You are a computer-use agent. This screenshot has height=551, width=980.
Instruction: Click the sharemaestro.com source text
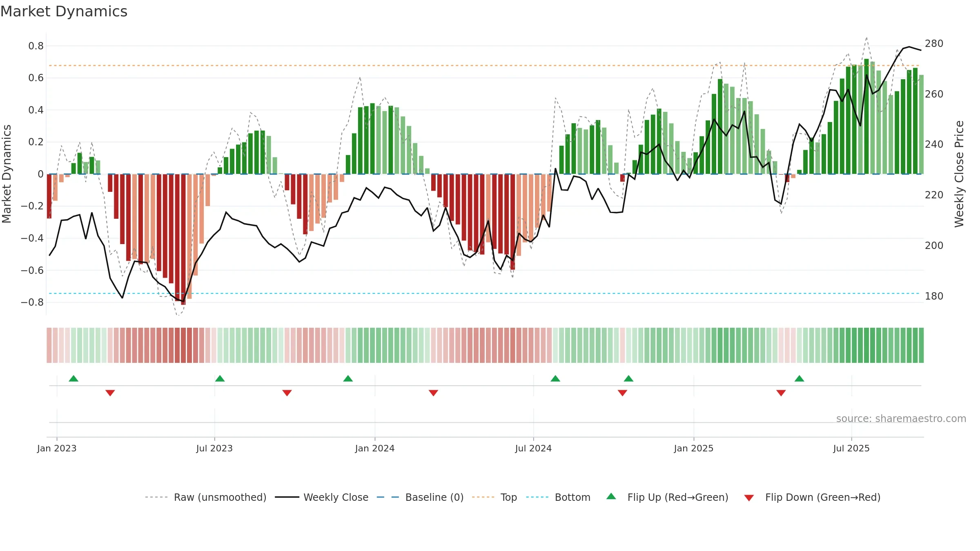click(901, 418)
